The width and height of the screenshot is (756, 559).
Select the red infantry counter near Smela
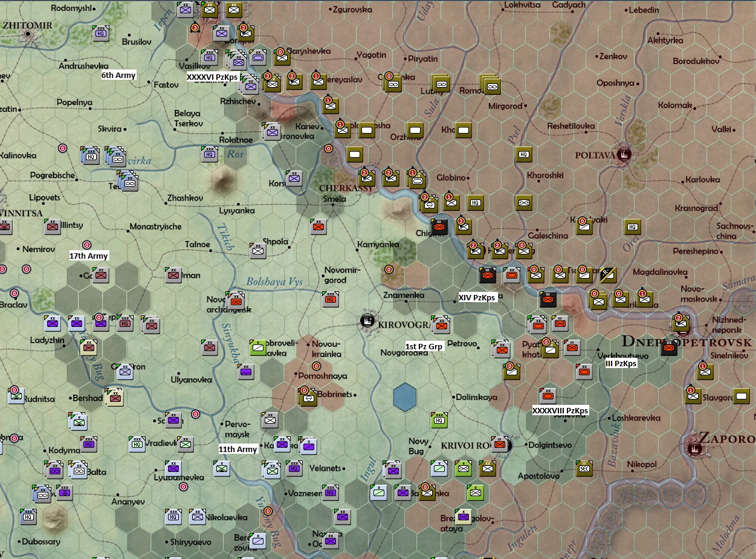pos(318,227)
